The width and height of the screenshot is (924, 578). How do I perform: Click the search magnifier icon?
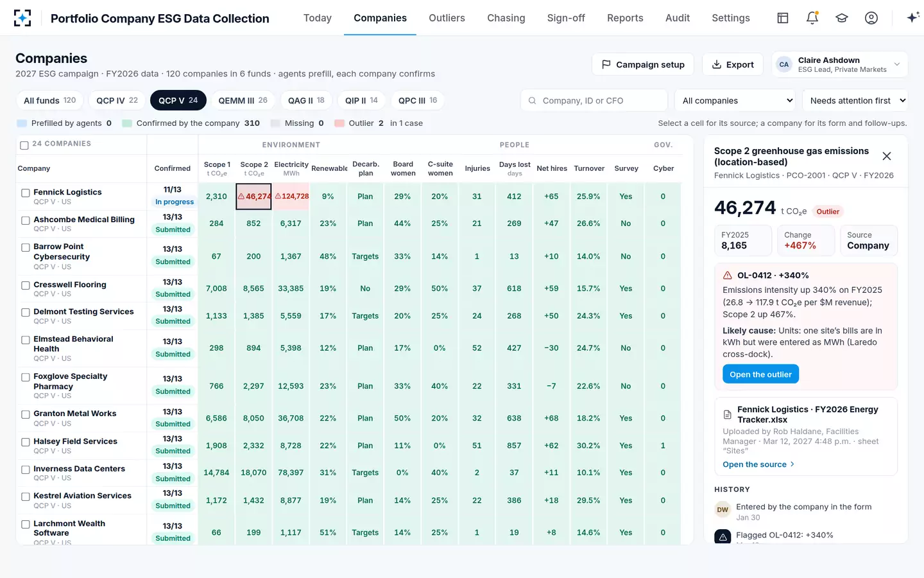click(532, 101)
